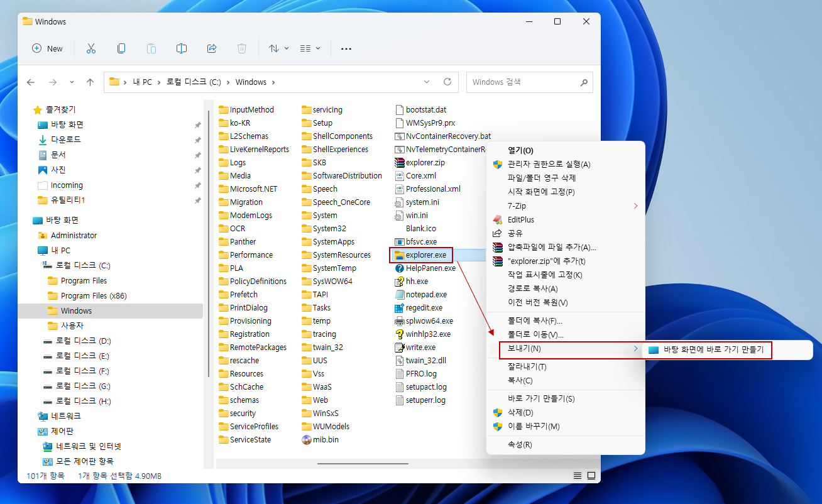Click 내 PC in address breadcrumb
This screenshot has width=822, height=504.
143,82
